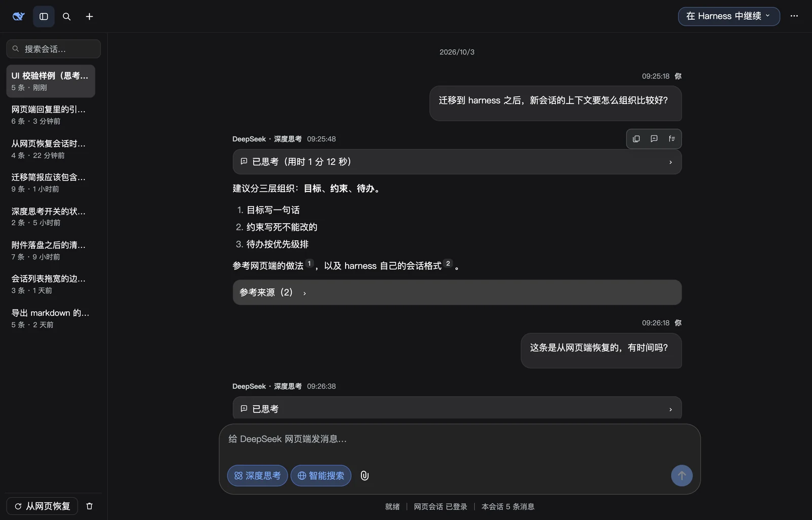Click status text 网页会话 已登录
Image resolution: width=812 pixels, height=520 pixels.
click(441, 506)
